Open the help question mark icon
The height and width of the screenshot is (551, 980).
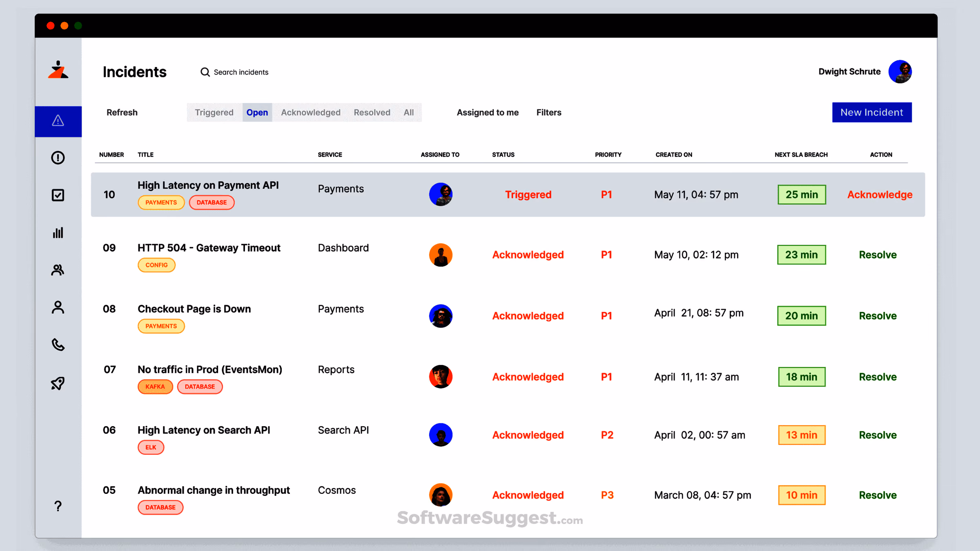[x=58, y=506]
